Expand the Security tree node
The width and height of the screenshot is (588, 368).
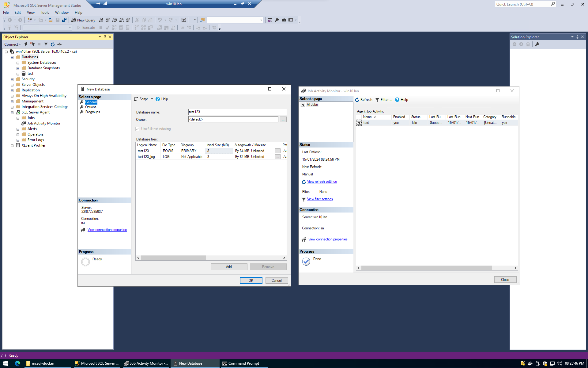12,79
